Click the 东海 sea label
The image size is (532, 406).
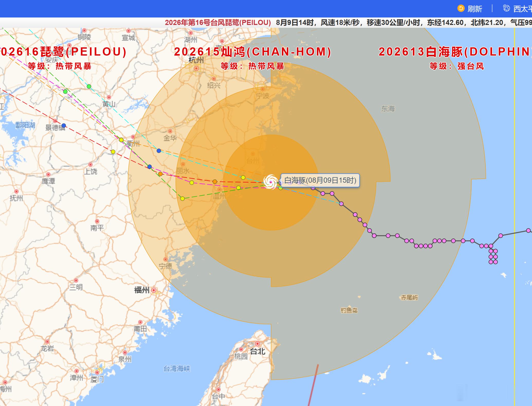tap(388, 109)
